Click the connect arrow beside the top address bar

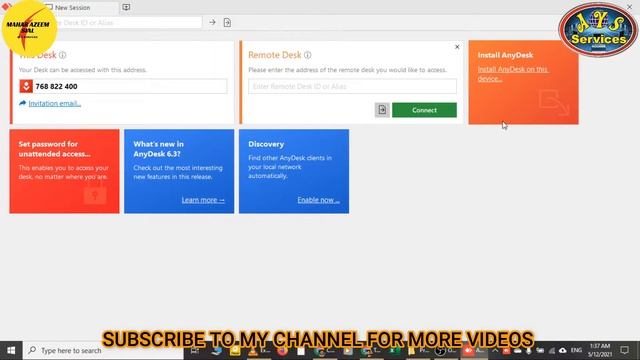pos(212,22)
